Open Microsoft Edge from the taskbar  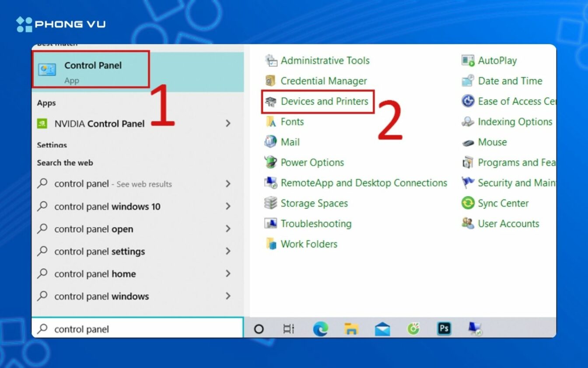(x=320, y=329)
